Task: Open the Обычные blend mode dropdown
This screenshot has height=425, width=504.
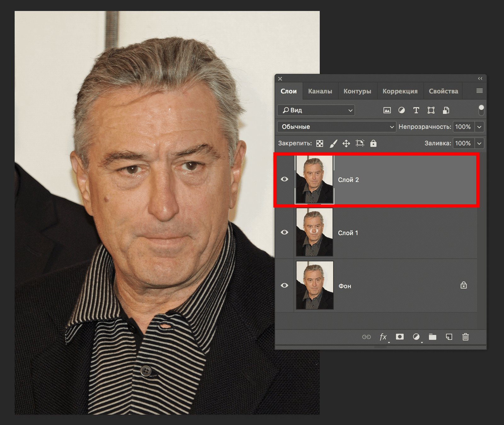Action: pos(336,127)
